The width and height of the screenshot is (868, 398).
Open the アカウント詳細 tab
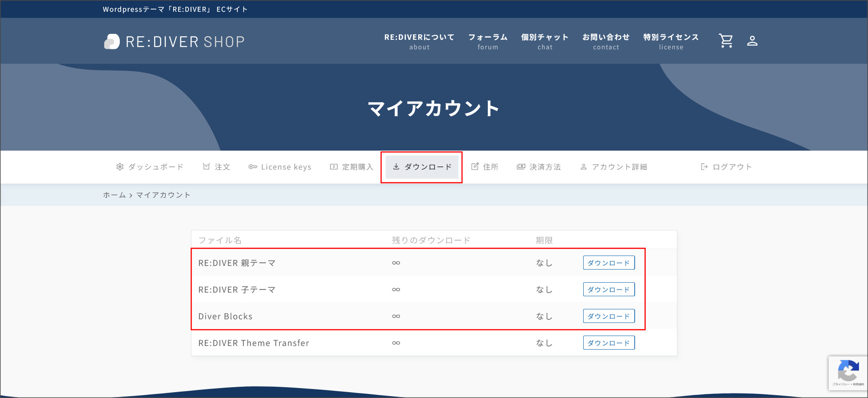614,167
